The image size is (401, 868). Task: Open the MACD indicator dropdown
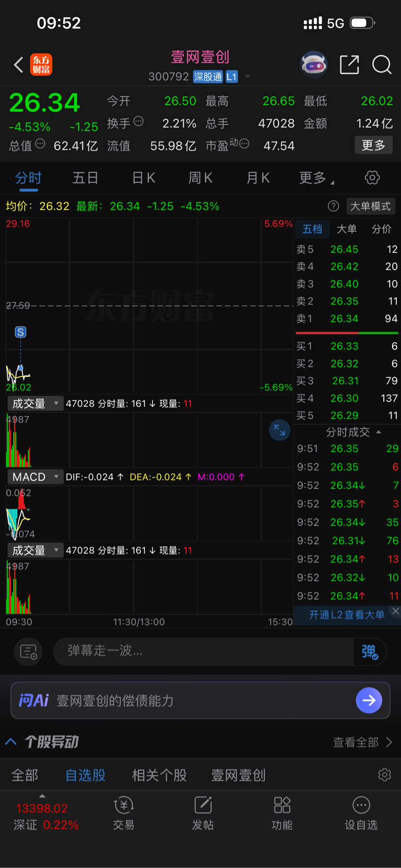(35, 477)
